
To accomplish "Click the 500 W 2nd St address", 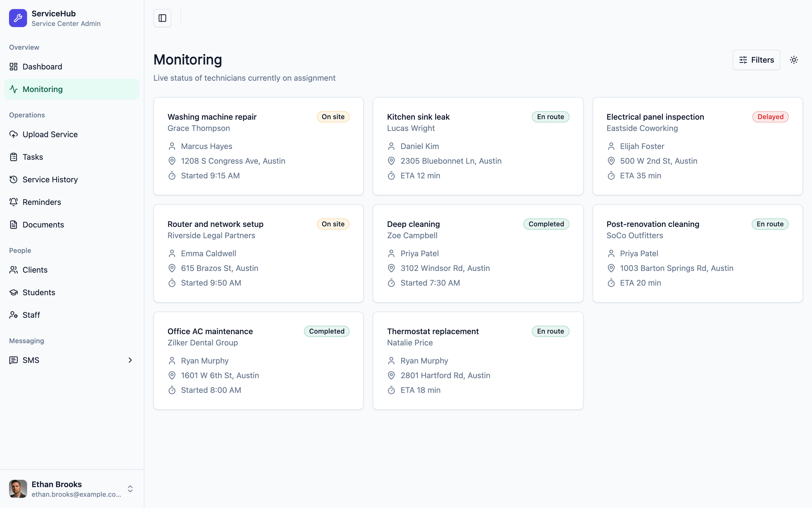I will pyautogui.click(x=658, y=161).
